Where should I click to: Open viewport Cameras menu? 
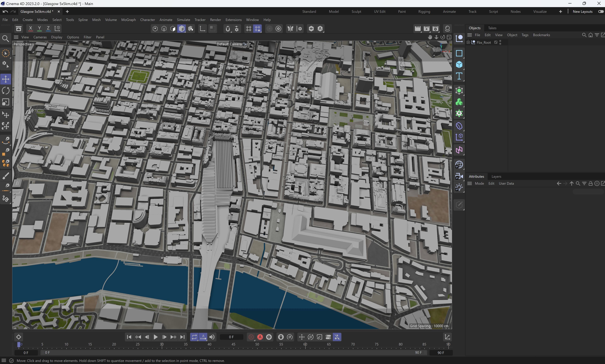[40, 37]
